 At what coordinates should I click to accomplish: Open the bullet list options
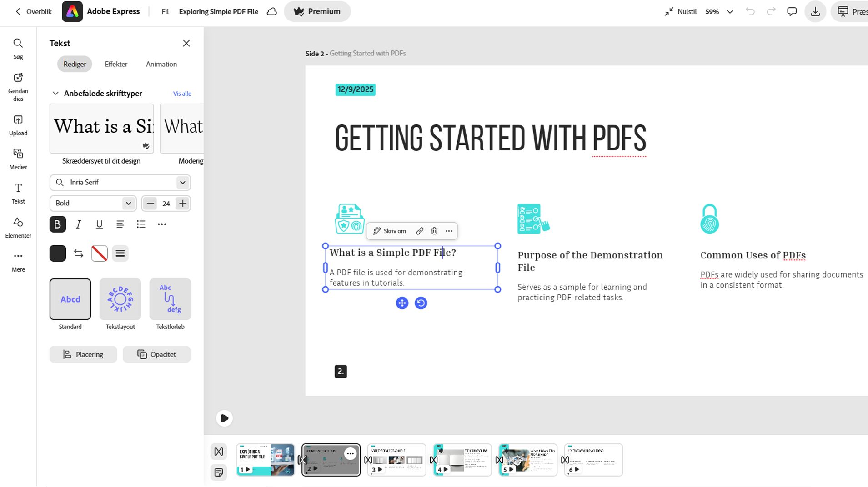click(141, 224)
